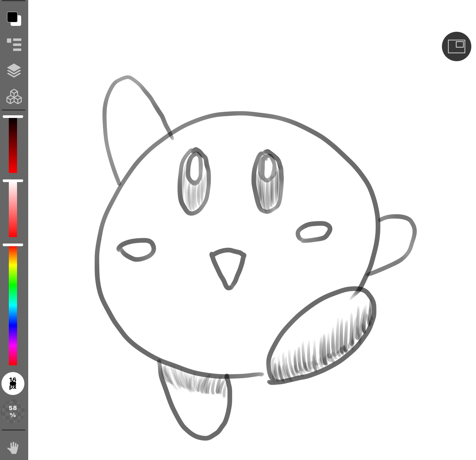Click the saturation slider handle

coord(13,181)
